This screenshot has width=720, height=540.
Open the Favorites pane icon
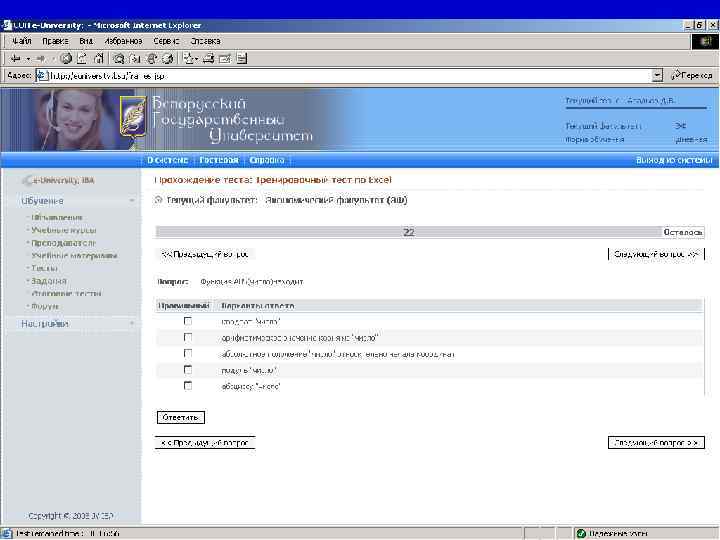point(135,58)
